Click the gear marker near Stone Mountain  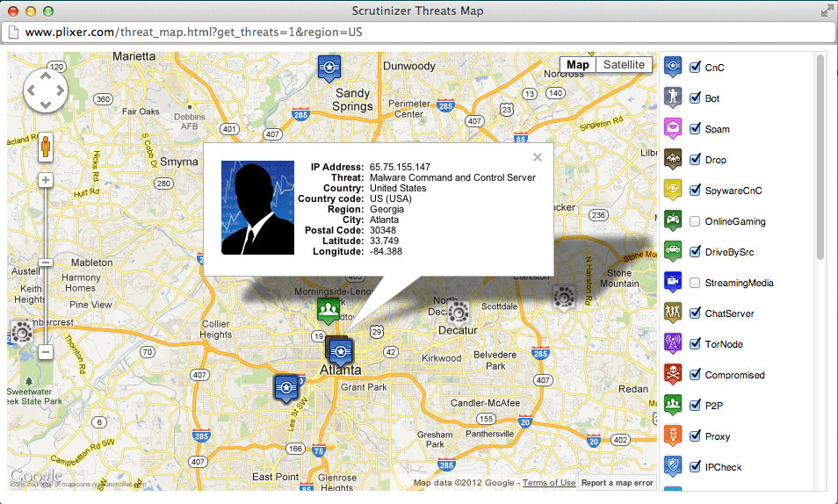[x=563, y=298]
